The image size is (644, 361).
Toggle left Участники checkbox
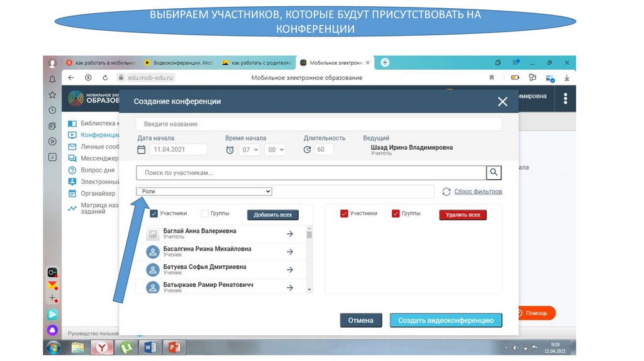coord(153,214)
